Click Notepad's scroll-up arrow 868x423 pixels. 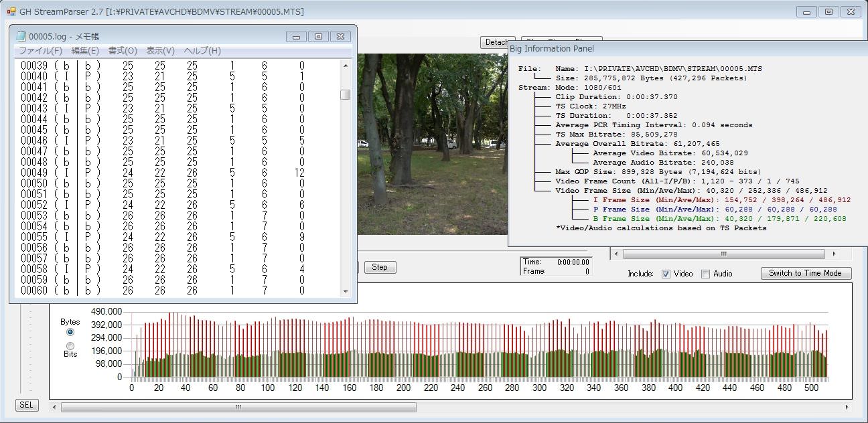point(346,66)
